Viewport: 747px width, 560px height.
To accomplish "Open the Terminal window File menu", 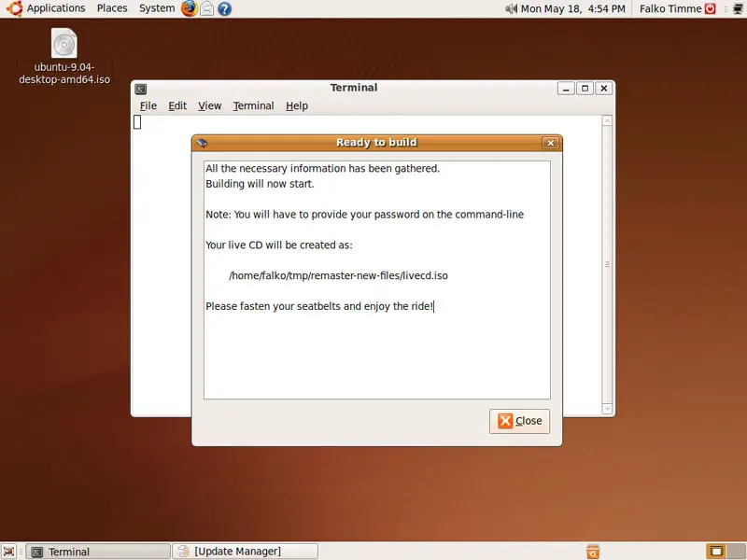I will point(148,105).
